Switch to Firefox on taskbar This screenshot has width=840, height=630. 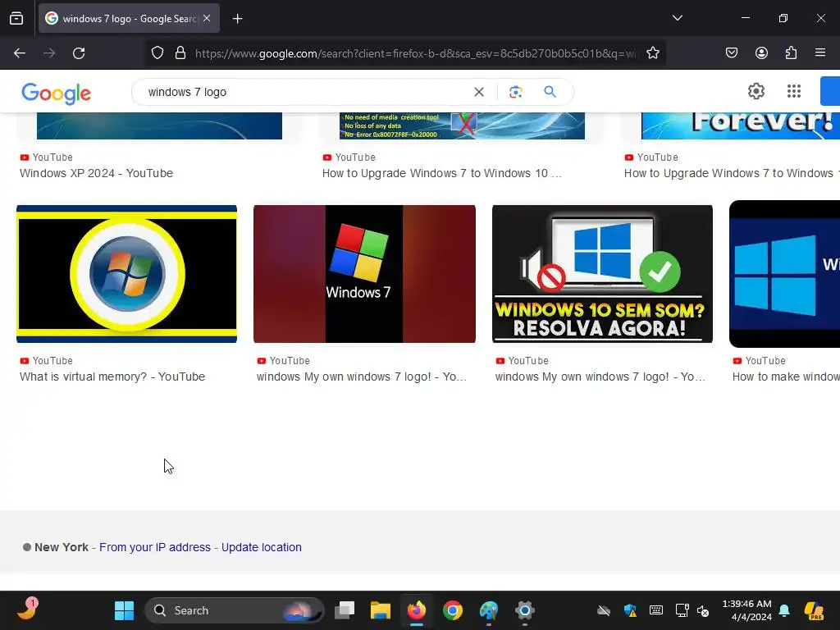click(x=416, y=610)
